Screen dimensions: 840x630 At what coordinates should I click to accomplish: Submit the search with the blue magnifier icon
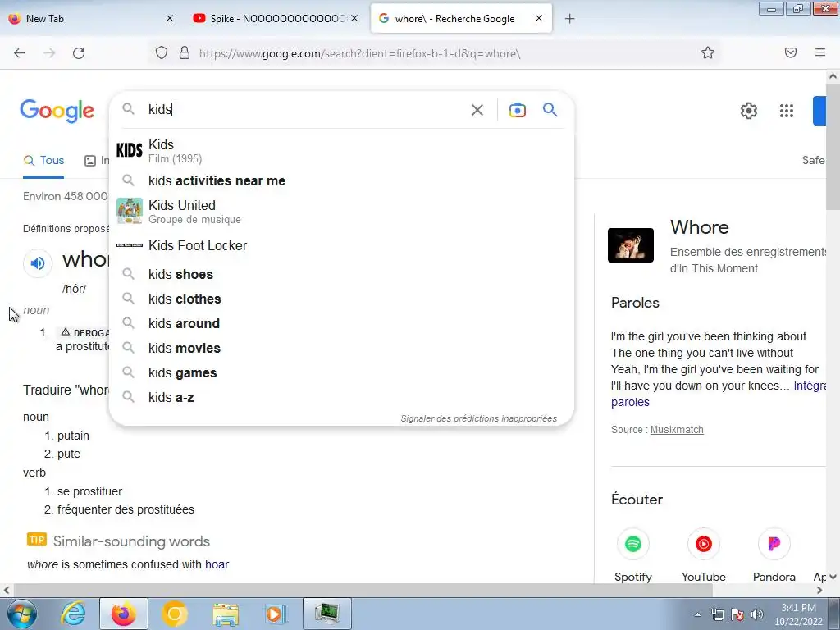click(x=550, y=110)
